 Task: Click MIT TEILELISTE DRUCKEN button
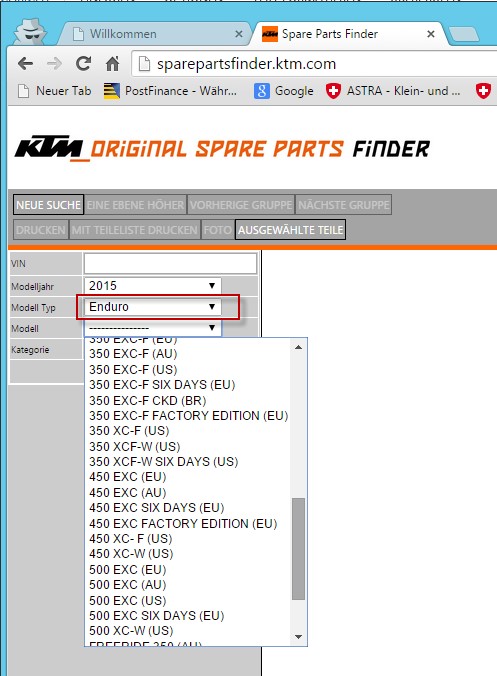coord(134,230)
